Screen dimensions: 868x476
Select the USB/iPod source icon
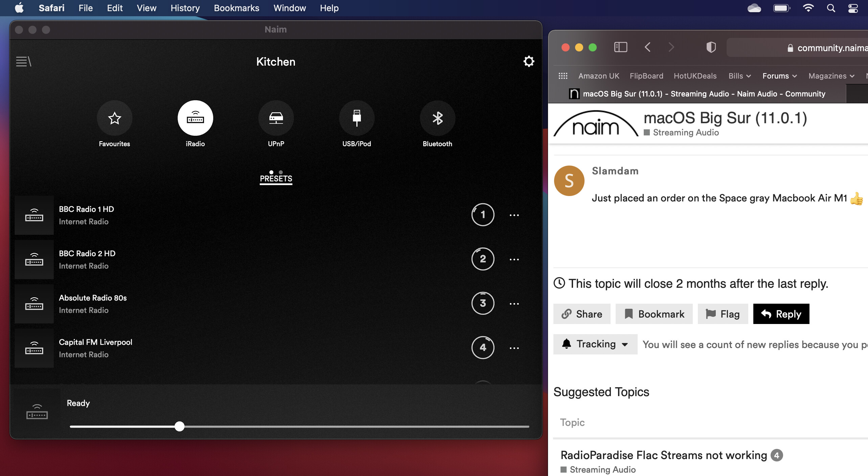coord(357,118)
